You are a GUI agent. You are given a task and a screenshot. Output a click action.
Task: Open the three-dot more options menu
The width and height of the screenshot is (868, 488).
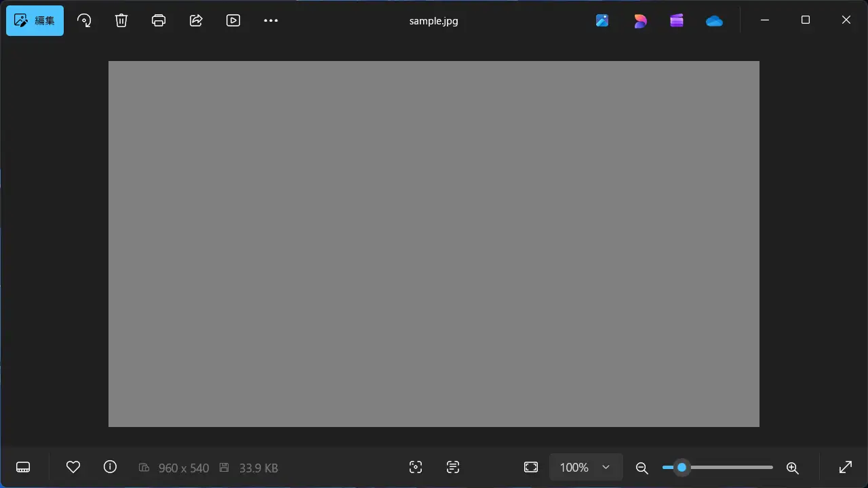(x=271, y=20)
